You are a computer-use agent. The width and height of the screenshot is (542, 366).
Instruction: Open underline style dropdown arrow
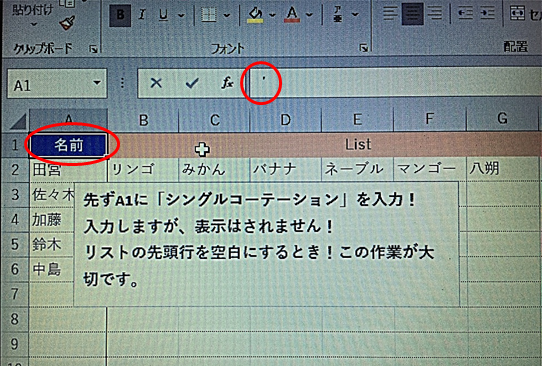pos(181,15)
